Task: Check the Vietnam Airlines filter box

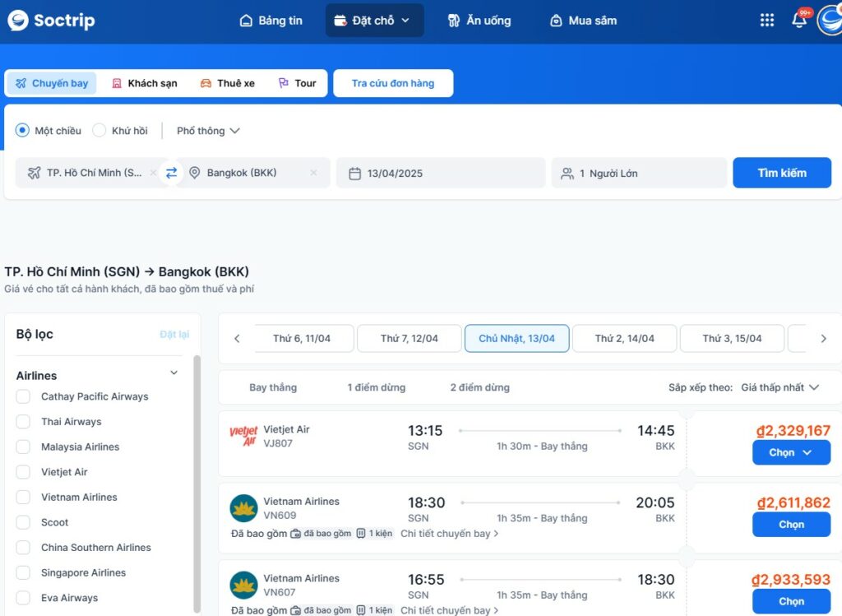Action: tap(23, 498)
